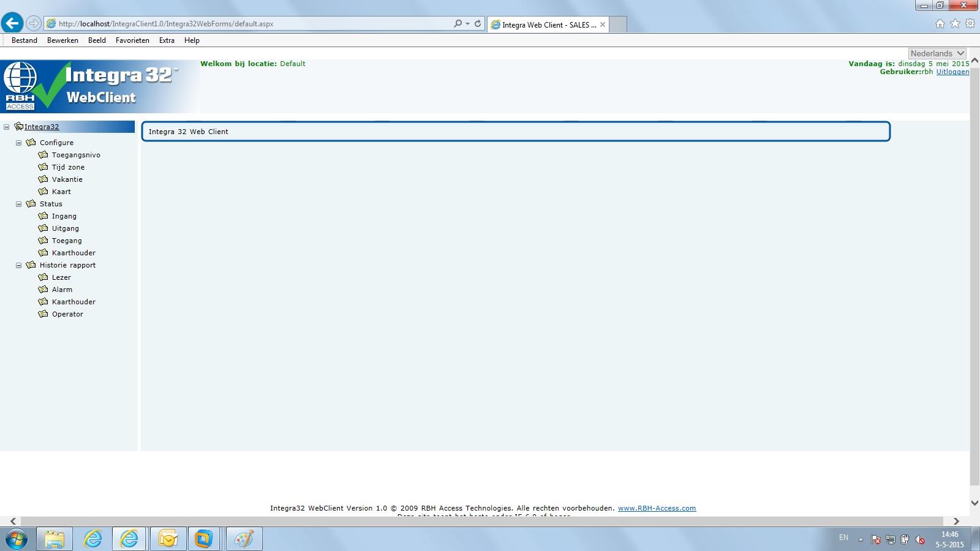
Task: Click the Uitloggen link
Action: pyautogui.click(x=952, y=72)
